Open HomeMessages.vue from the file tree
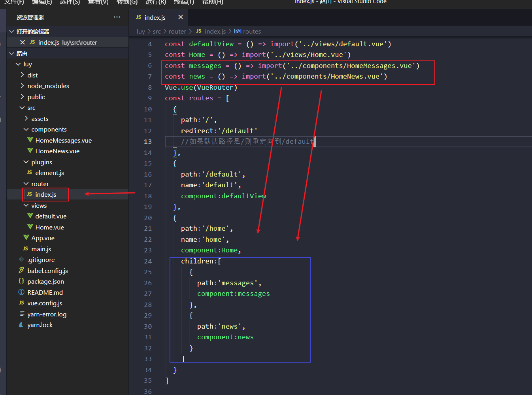 click(64, 140)
